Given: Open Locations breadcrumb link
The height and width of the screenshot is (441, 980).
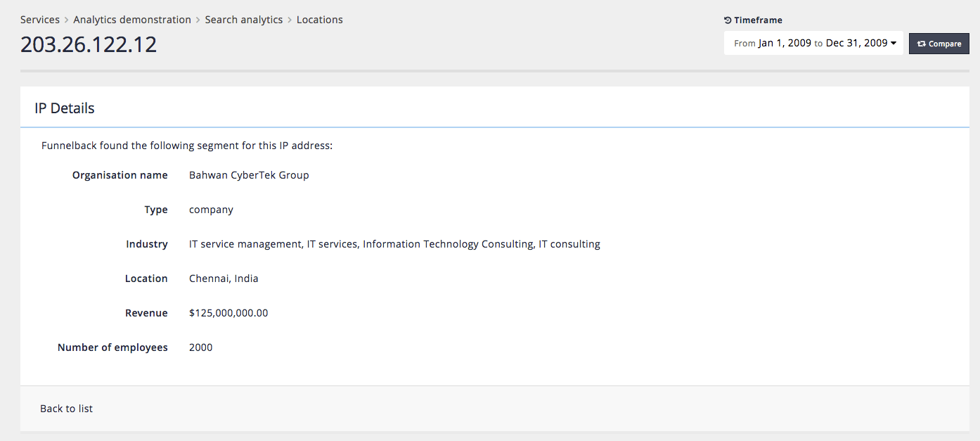Looking at the screenshot, I should pos(320,20).
